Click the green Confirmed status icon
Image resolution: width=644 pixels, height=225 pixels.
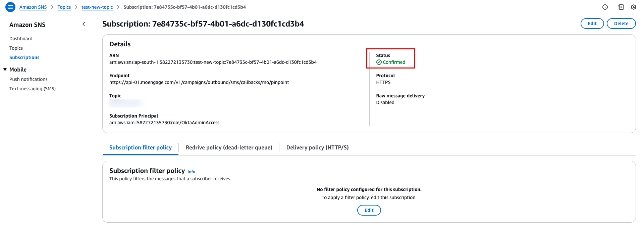[379, 62]
